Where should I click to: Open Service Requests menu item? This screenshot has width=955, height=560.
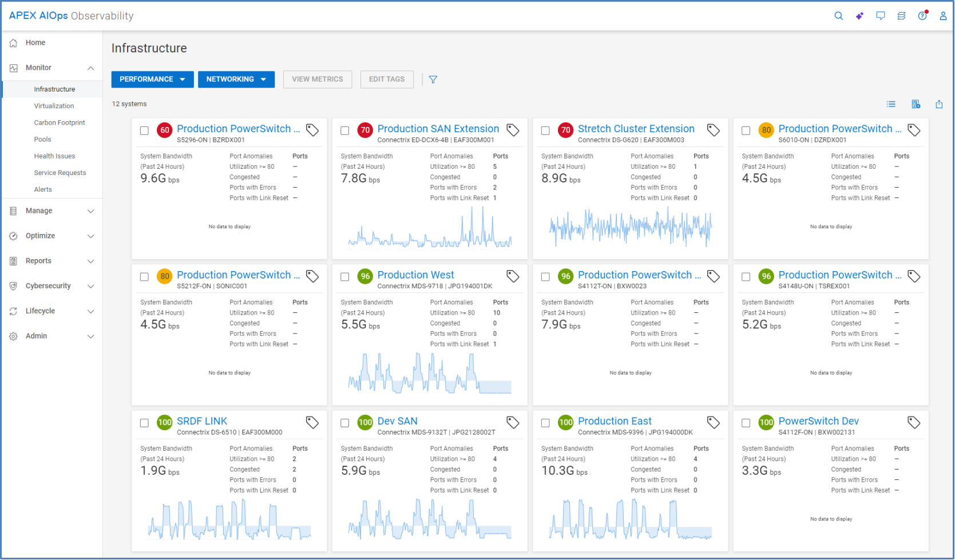tap(60, 173)
